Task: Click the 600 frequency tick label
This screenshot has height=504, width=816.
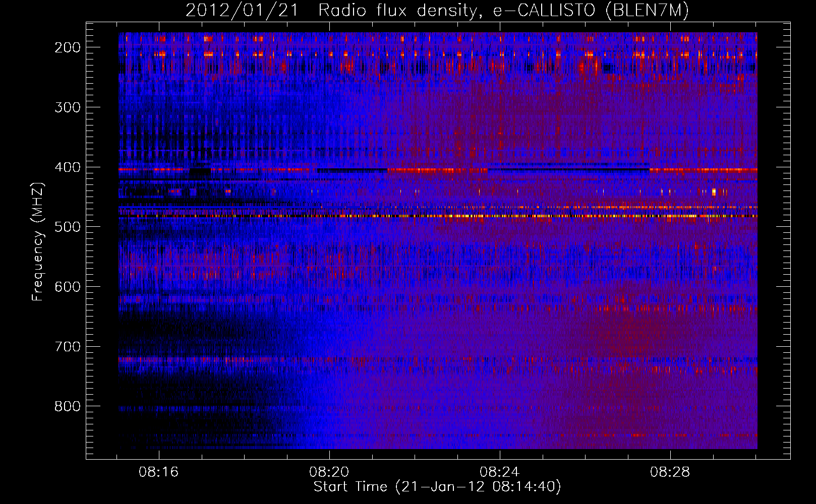Action: click(x=68, y=287)
